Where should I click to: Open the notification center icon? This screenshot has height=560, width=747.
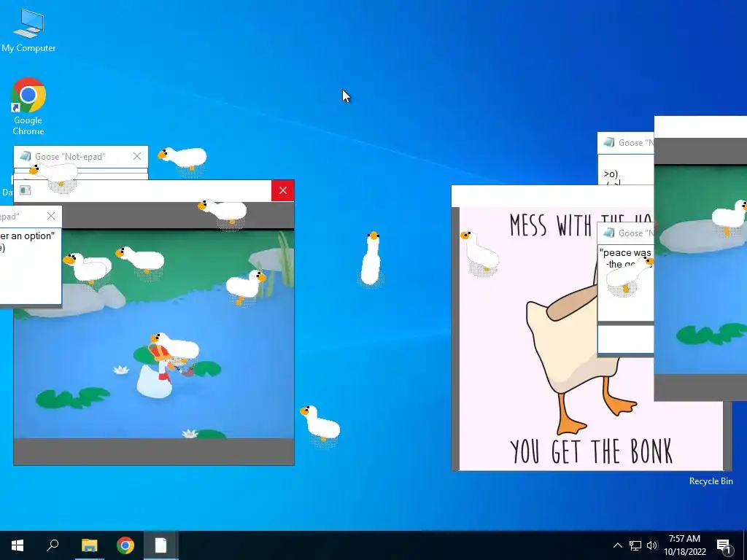pyautogui.click(x=724, y=546)
